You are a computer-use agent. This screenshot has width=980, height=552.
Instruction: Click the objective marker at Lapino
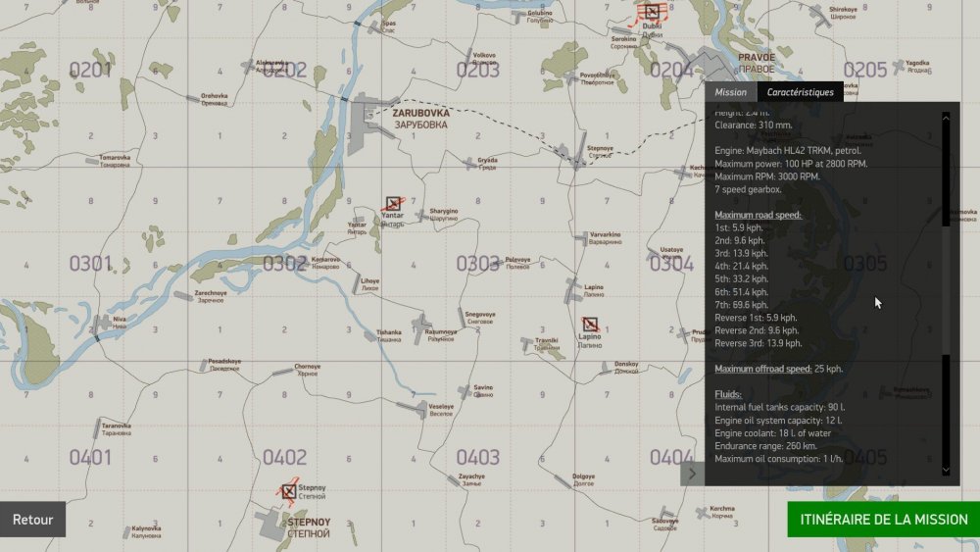click(x=590, y=324)
